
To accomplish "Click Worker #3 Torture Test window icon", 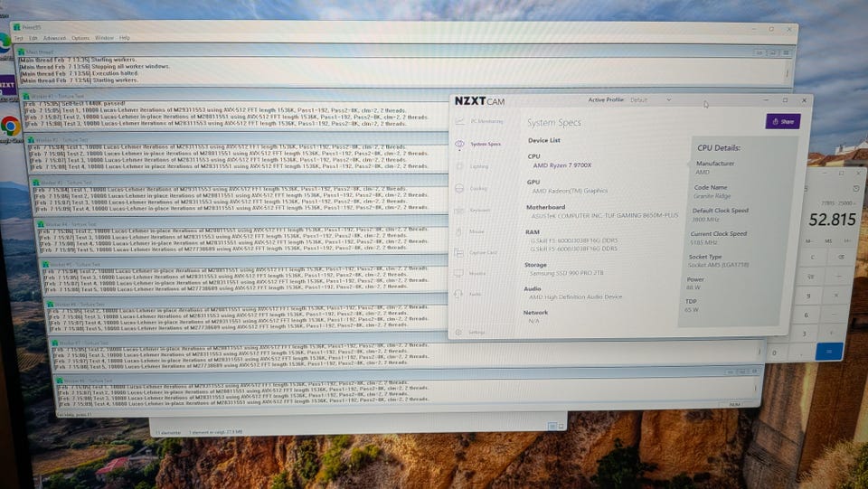I will click(36, 183).
